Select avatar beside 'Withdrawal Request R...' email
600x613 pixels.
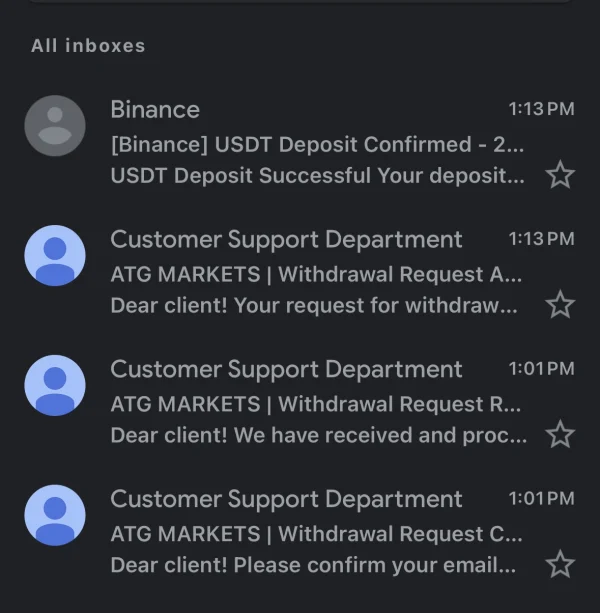click(x=55, y=385)
